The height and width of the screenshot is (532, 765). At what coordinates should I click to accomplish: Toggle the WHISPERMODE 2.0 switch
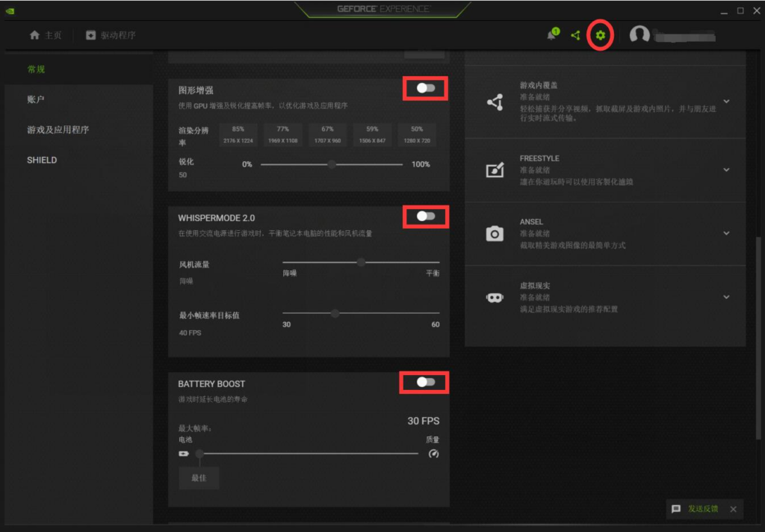click(x=425, y=216)
